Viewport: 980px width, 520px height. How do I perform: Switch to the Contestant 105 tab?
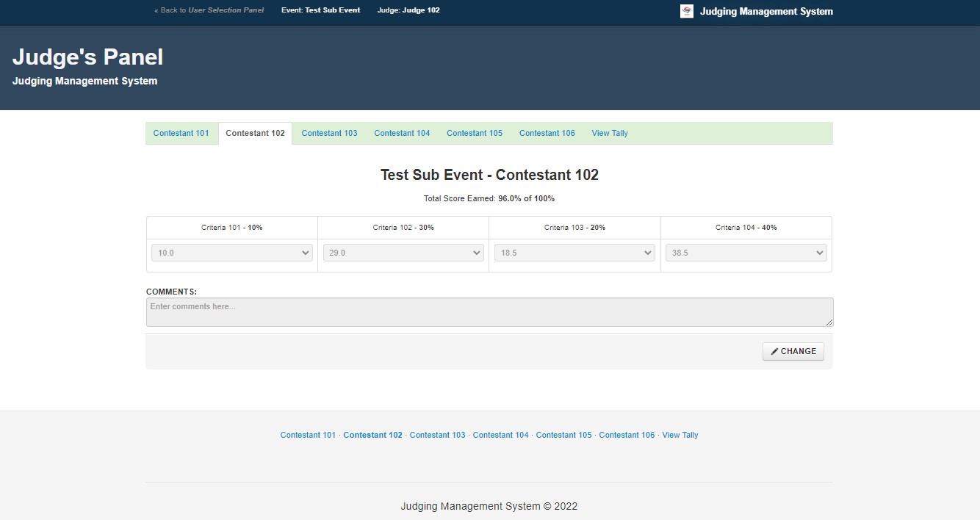[475, 134]
